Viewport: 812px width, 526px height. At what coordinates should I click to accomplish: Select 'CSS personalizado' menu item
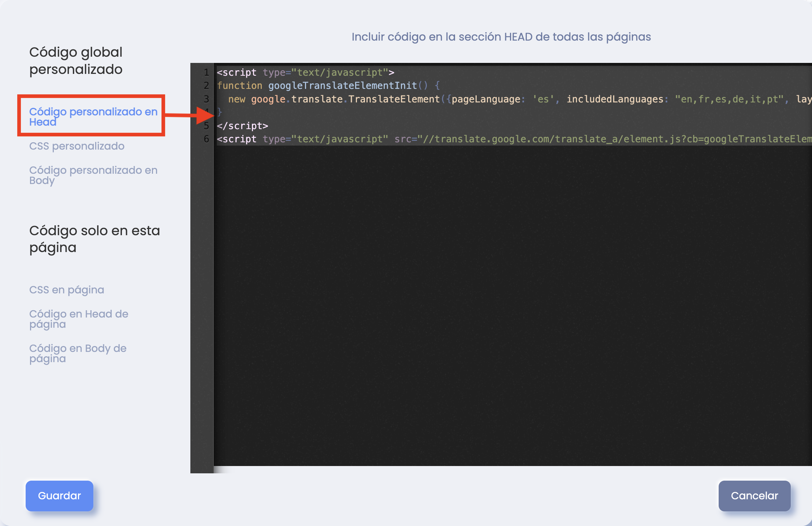click(x=77, y=146)
